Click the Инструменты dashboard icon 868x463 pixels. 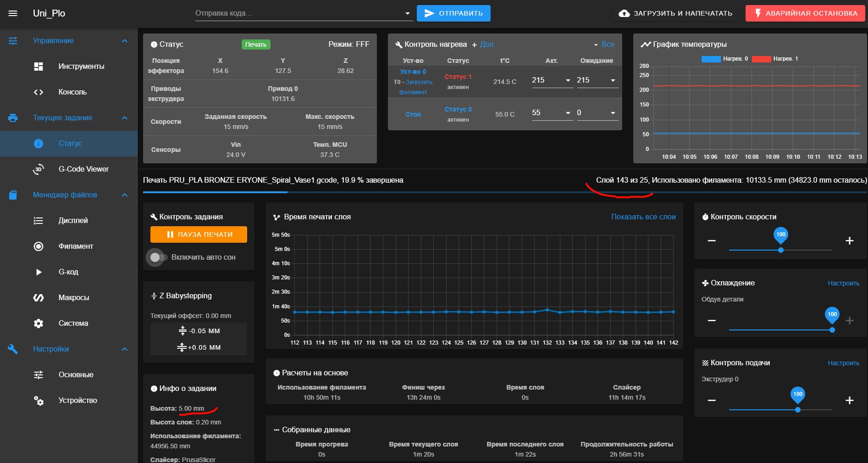point(39,67)
